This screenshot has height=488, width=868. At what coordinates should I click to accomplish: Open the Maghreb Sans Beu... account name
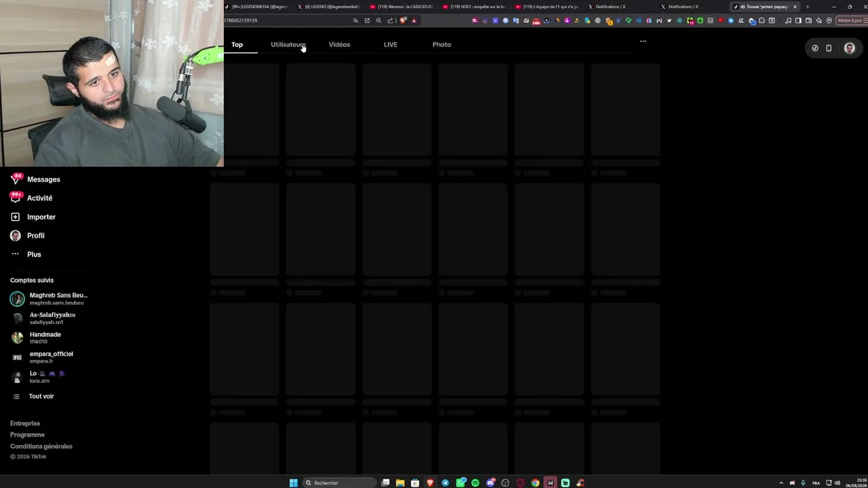coord(58,296)
